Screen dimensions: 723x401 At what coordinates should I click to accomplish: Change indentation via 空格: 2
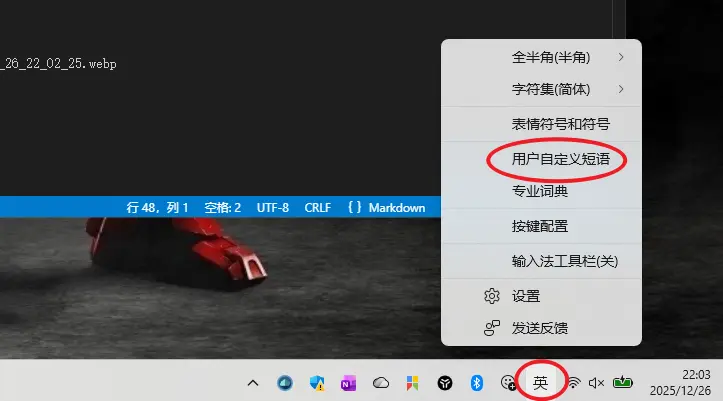[x=223, y=208]
